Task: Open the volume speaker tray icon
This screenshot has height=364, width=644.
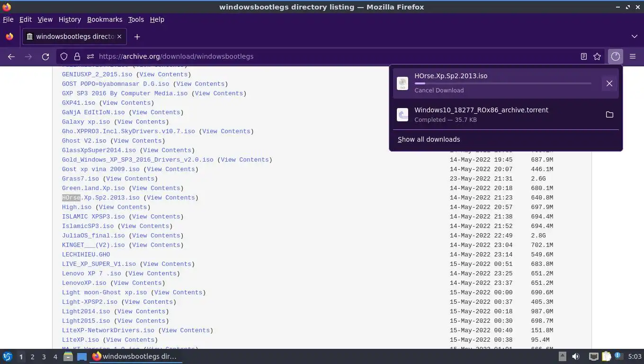Action: [576, 356]
